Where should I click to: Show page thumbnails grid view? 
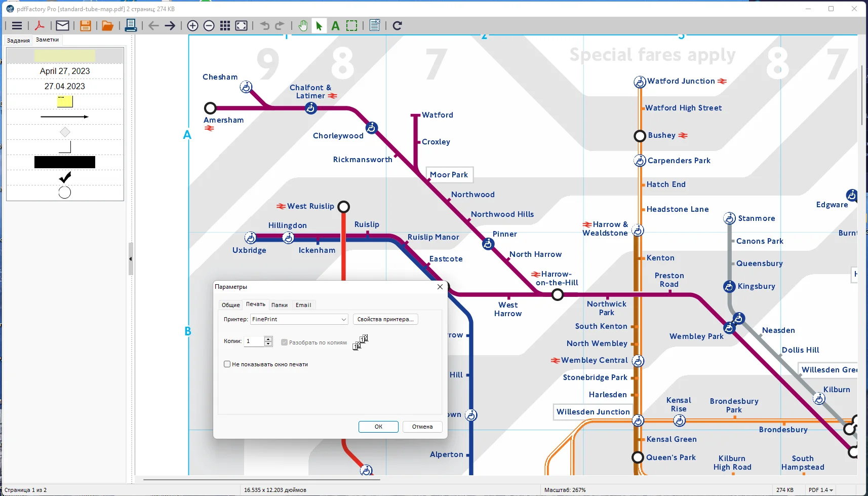pos(225,26)
